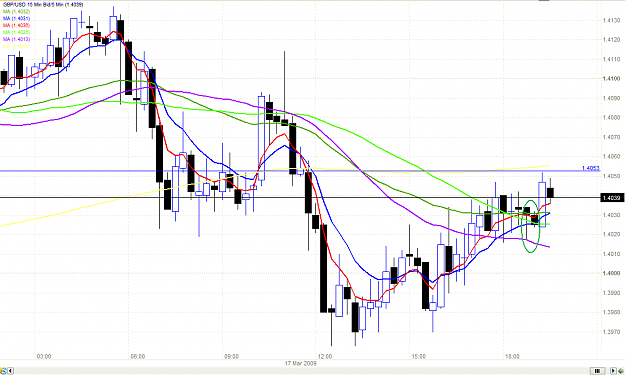Click the 03:00 time axis label

point(44,356)
